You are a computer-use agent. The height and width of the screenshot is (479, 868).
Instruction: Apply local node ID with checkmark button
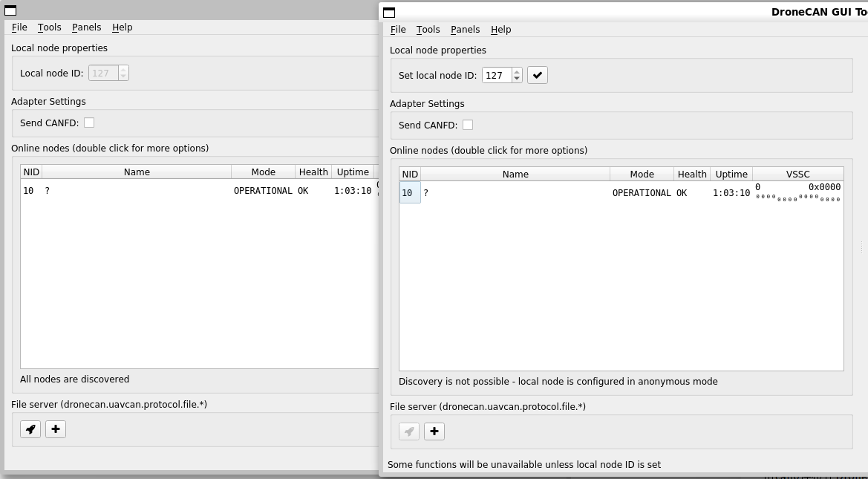(538, 75)
